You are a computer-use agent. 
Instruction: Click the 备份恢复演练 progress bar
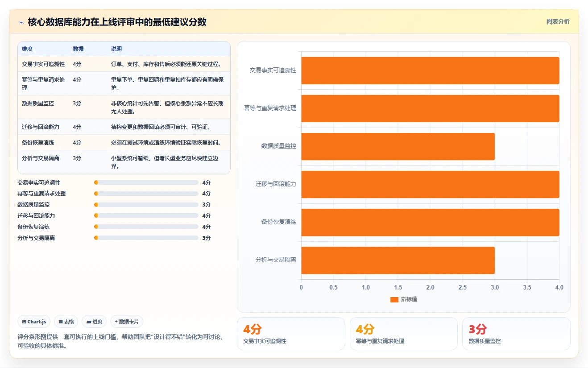coord(146,227)
